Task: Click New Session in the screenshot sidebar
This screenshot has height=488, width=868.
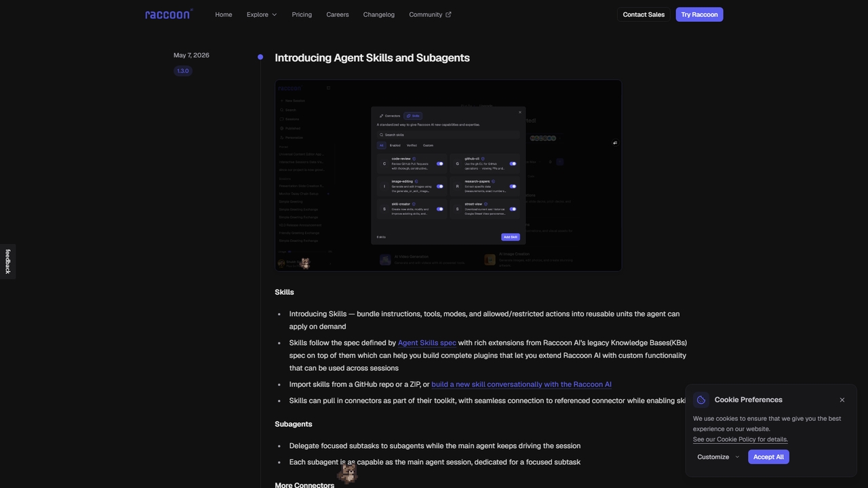Action: 294,100
